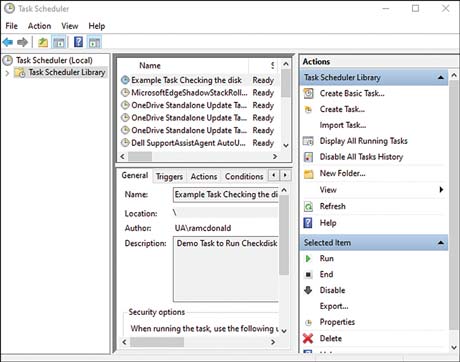
Task: Click the Help icon in Actions pane
Action: [308, 223]
